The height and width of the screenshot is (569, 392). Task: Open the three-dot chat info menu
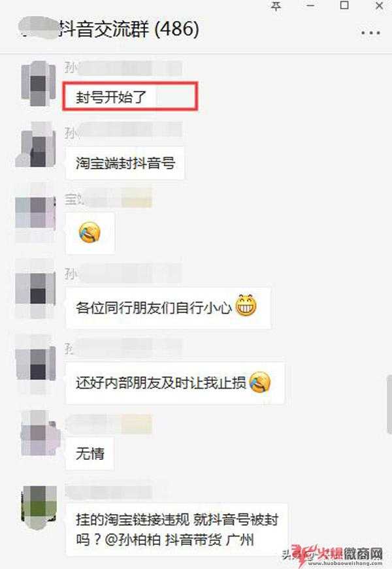[370, 33]
